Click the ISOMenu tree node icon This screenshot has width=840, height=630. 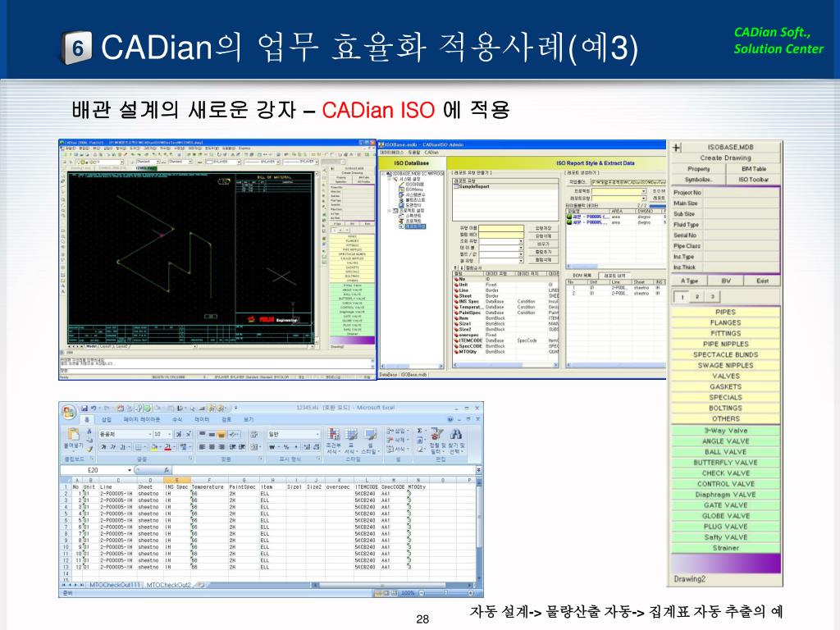coord(401,189)
